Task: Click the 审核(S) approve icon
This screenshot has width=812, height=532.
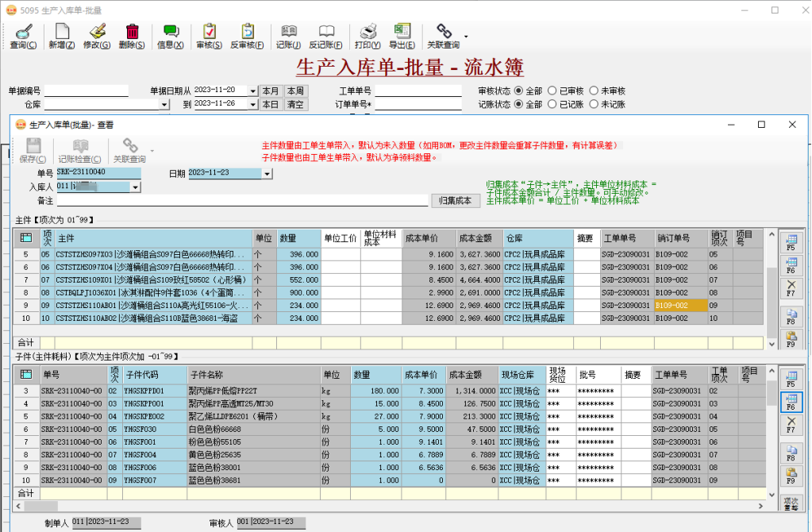Action: click(210, 37)
